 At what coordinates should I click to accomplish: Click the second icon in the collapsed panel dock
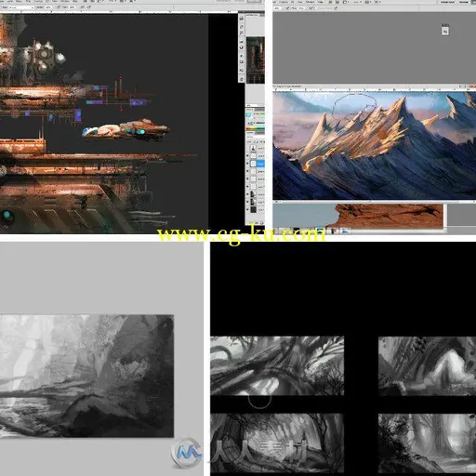[x=242, y=27]
